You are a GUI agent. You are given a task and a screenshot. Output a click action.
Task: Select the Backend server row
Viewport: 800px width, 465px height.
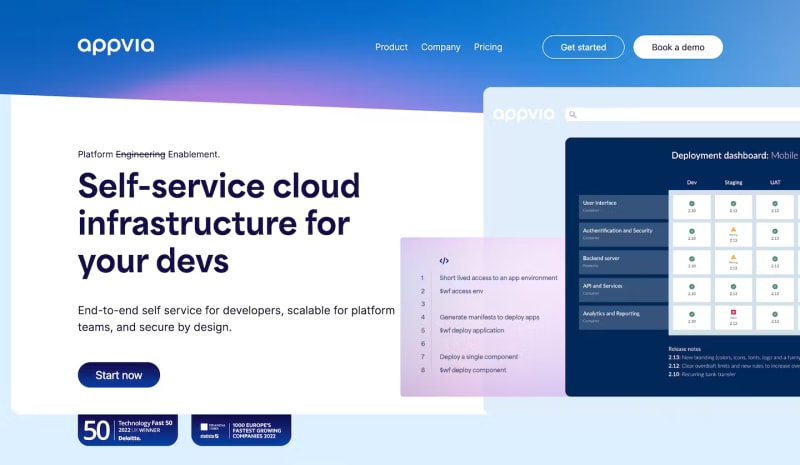click(623, 261)
